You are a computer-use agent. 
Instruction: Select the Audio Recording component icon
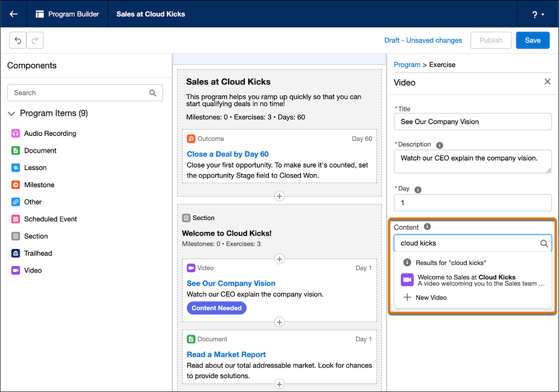click(x=16, y=133)
